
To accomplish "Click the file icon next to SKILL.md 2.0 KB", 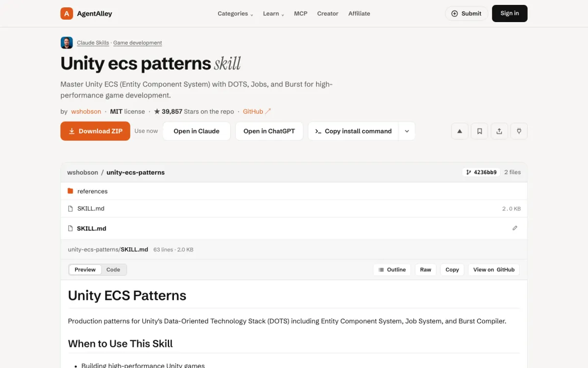I will [x=71, y=209].
